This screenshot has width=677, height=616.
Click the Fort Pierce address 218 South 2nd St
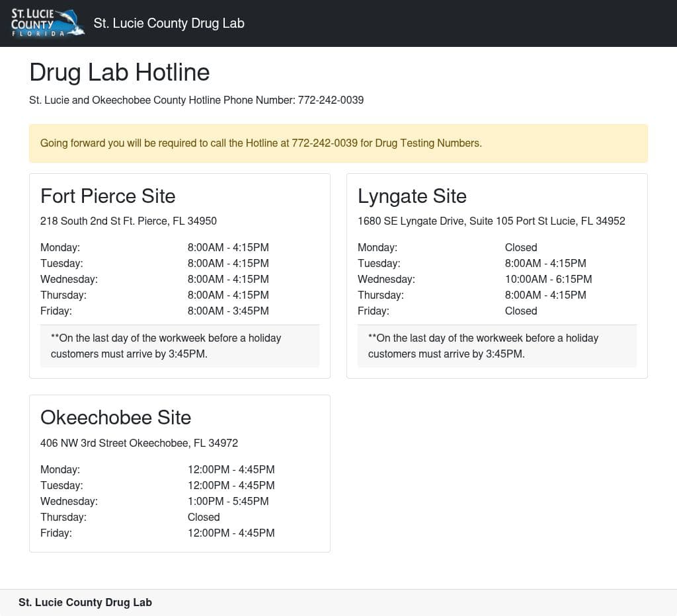(x=128, y=221)
